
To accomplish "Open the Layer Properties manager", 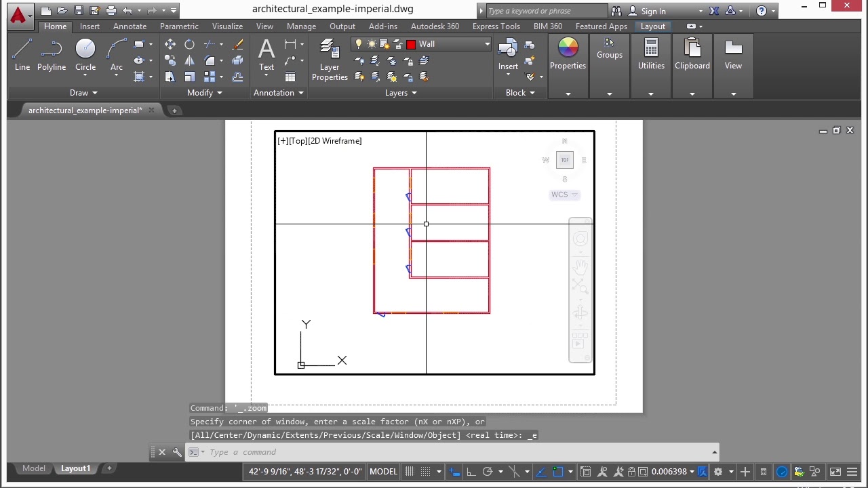I will pos(330,60).
